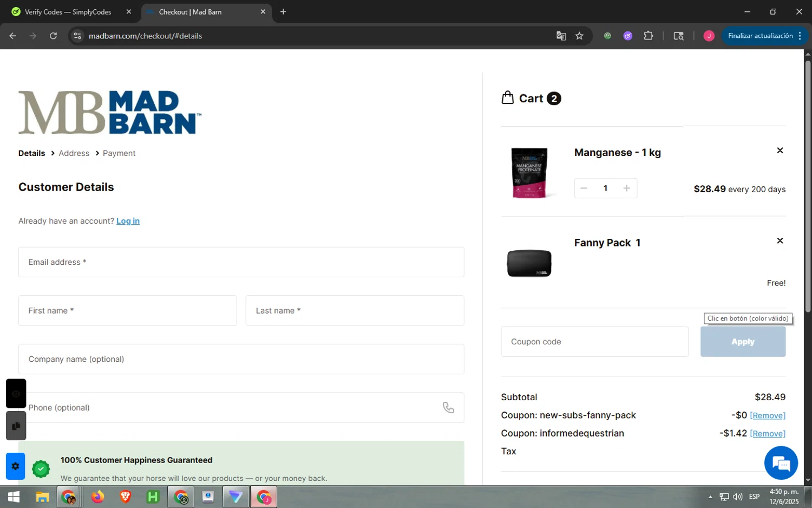
Task: Open Firefox from the taskbar
Action: pos(97,497)
